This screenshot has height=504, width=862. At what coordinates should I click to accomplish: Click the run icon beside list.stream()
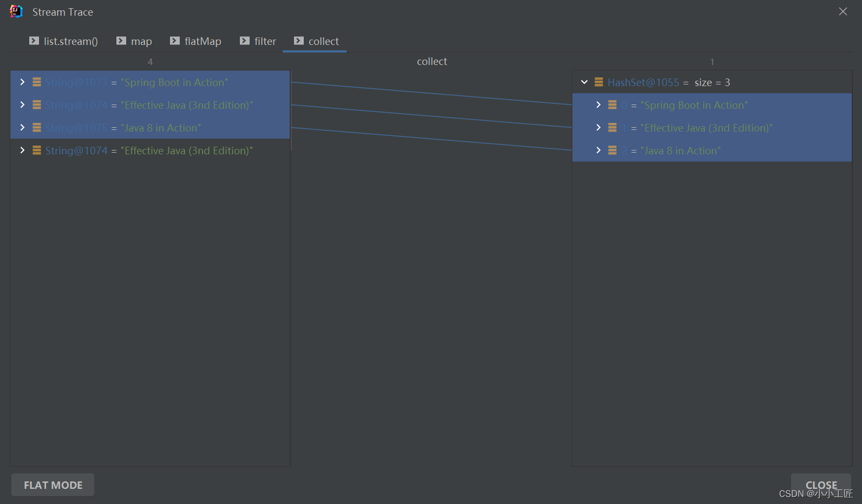pyautogui.click(x=34, y=41)
